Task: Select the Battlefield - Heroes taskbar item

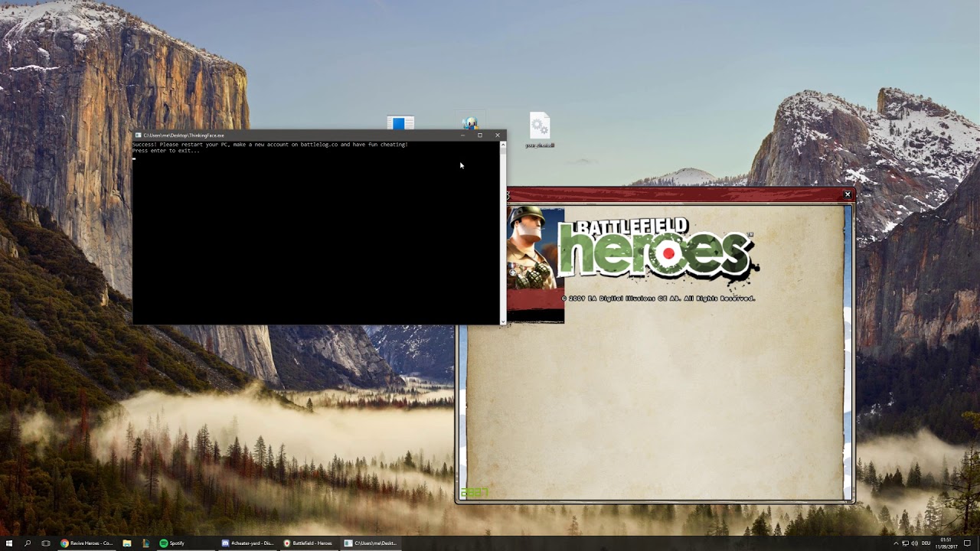Action: coord(309,543)
